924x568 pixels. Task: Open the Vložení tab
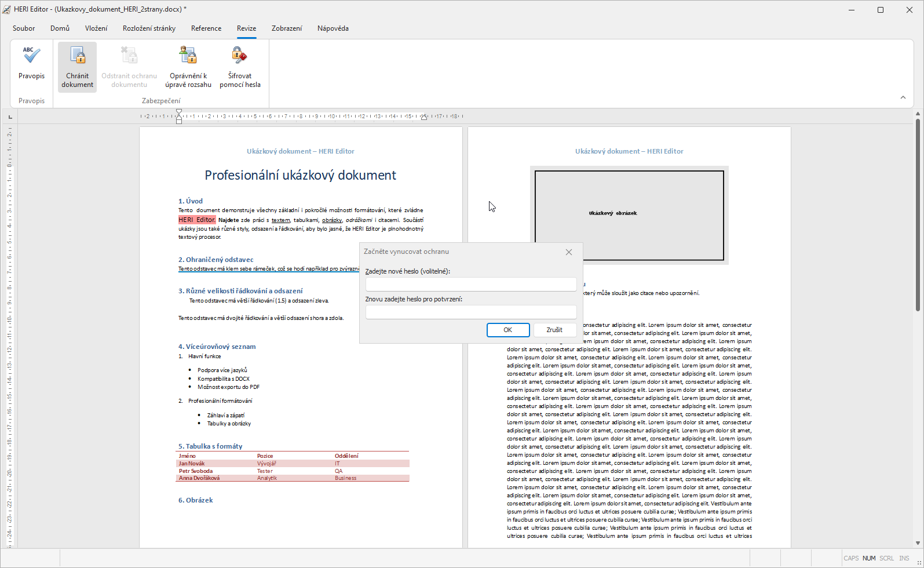pos(96,28)
